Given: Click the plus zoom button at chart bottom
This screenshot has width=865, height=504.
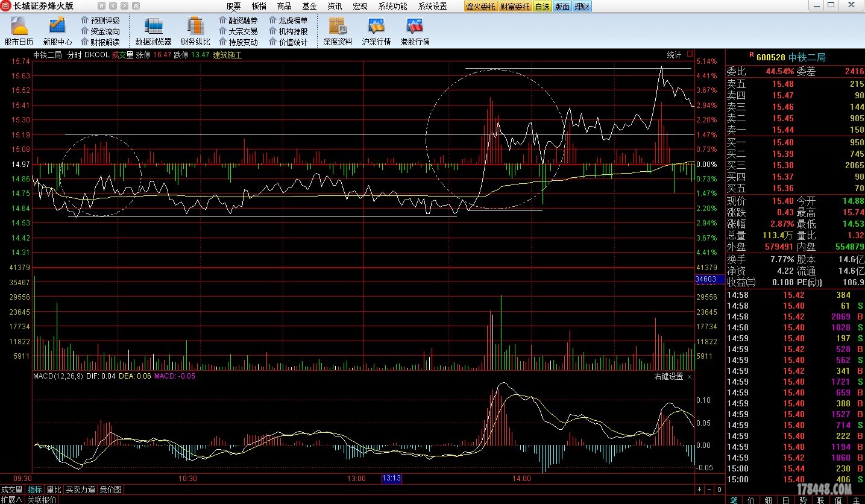Looking at the screenshot, I should coord(699,490).
